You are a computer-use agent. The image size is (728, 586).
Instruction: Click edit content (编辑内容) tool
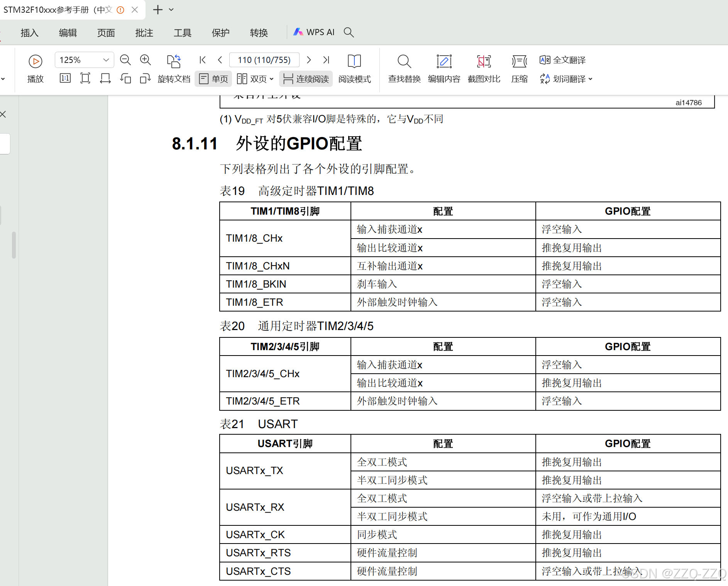pyautogui.click(x=444, y=69)
